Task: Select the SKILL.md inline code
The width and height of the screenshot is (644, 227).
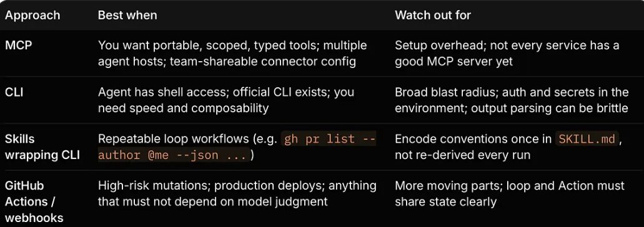Action: 587,139
